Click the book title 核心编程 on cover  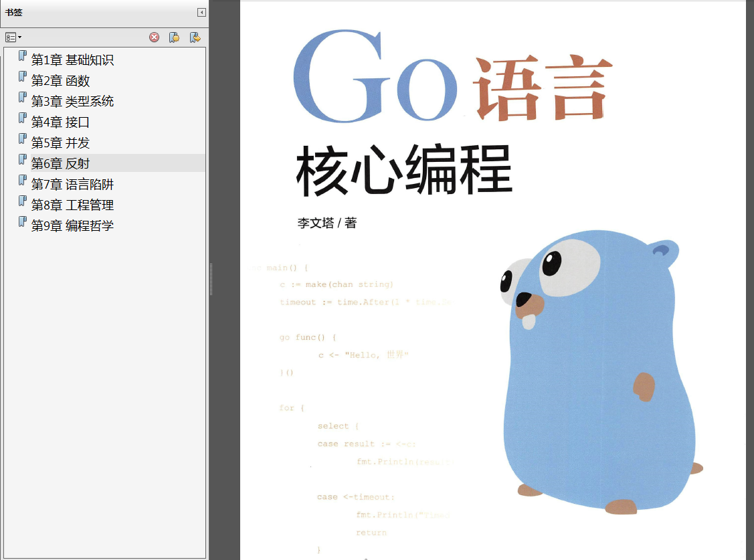pos(404,170)
